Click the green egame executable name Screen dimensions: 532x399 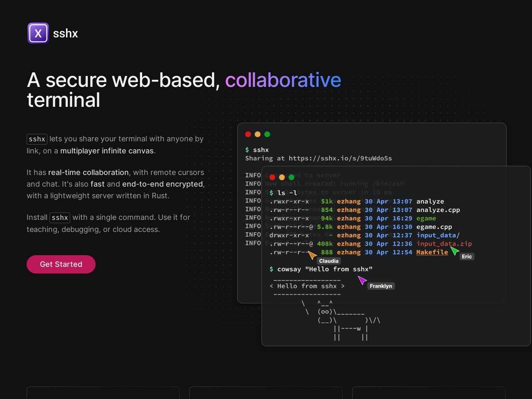pos(426,218)
